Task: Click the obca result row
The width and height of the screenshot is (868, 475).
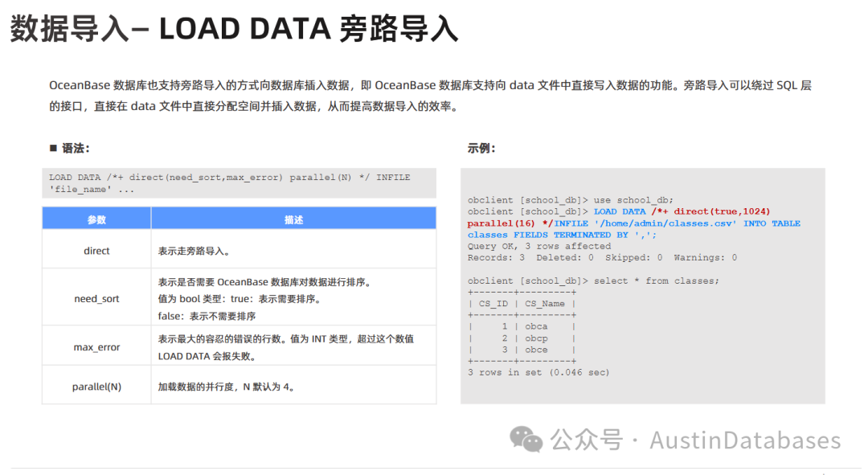Action: (522, 326)
